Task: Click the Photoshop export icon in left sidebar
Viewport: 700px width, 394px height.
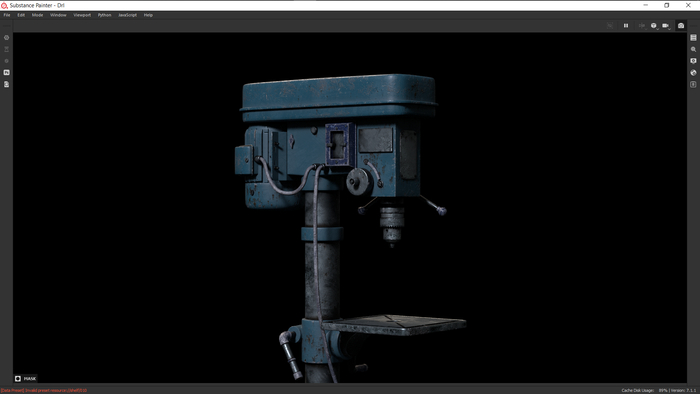Action: [6, 72]
